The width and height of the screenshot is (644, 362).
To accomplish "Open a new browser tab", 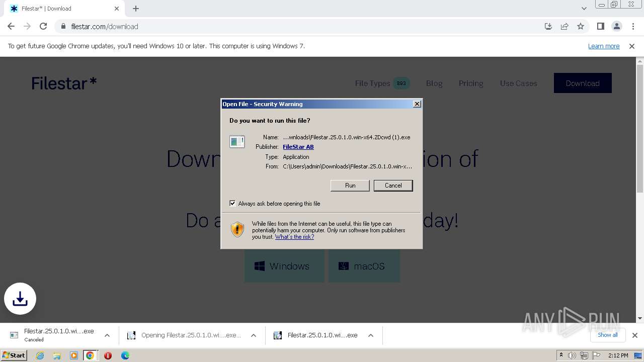I will click(x=136, y=9).
